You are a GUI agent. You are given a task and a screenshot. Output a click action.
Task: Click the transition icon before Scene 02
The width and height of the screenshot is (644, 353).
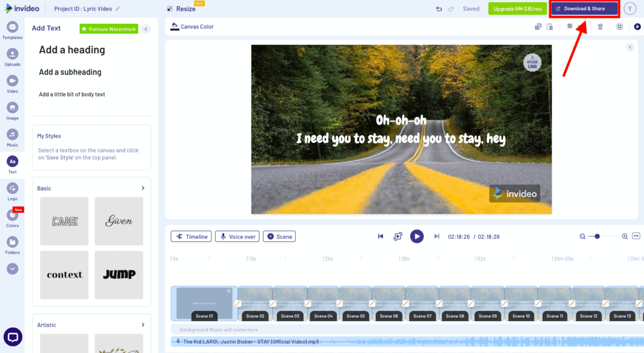tap(239, 304)
